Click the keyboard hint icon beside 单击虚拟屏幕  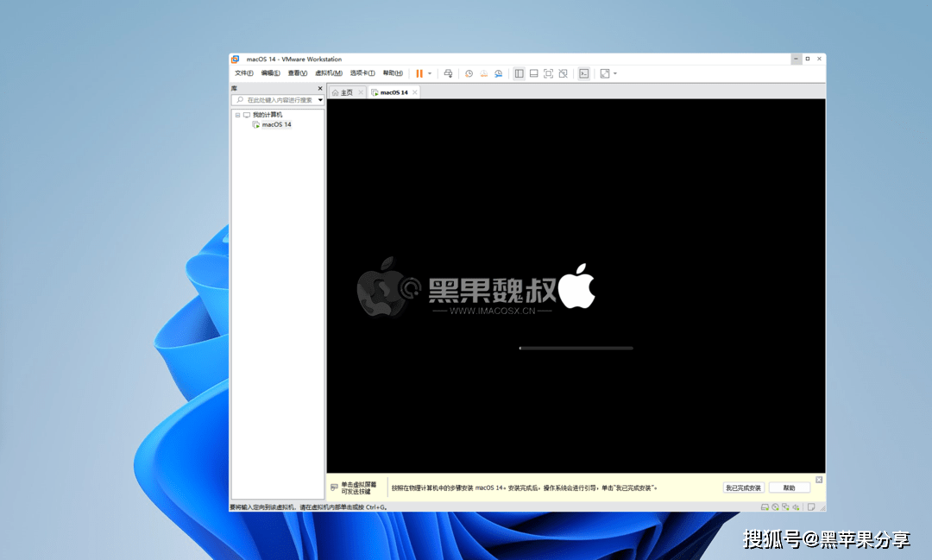(x=334, y=488)
